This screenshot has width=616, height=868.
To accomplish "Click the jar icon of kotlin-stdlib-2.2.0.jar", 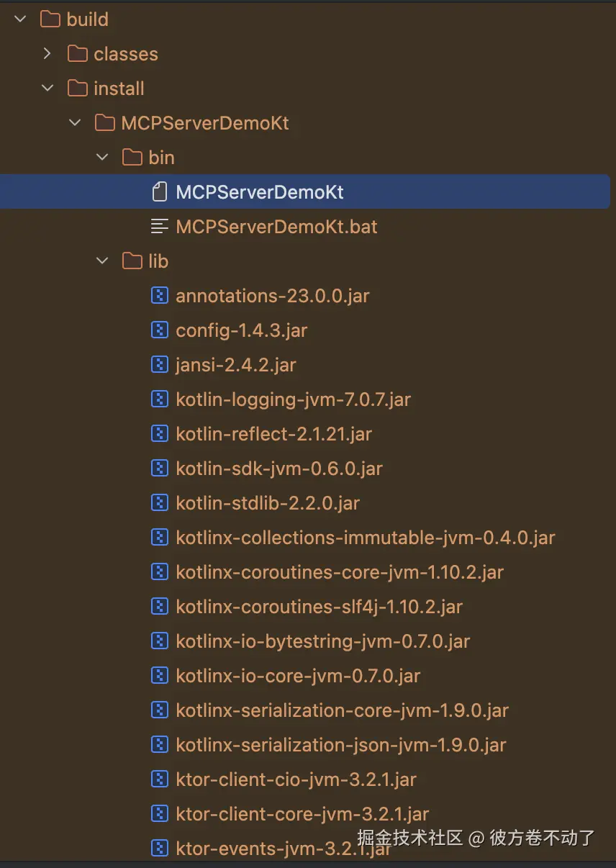I will point(159,503).
